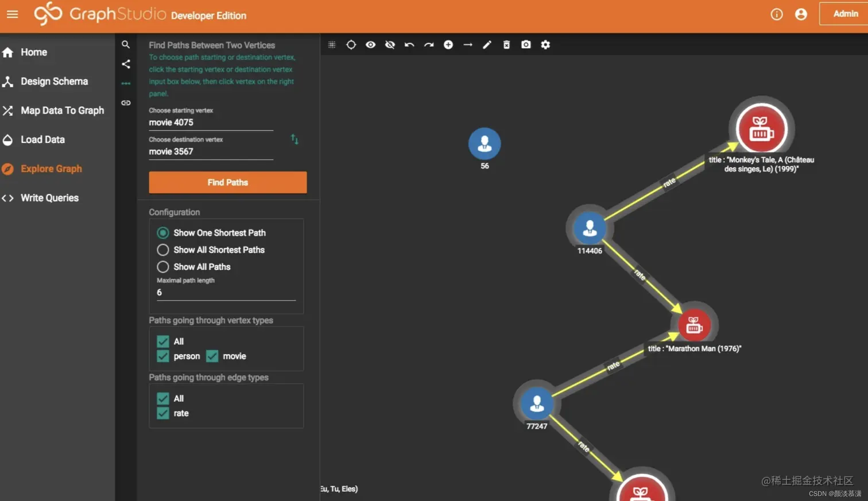Click the redo arrow icon
This screenshot has width=868, height=501.
(x=429, y=45)
